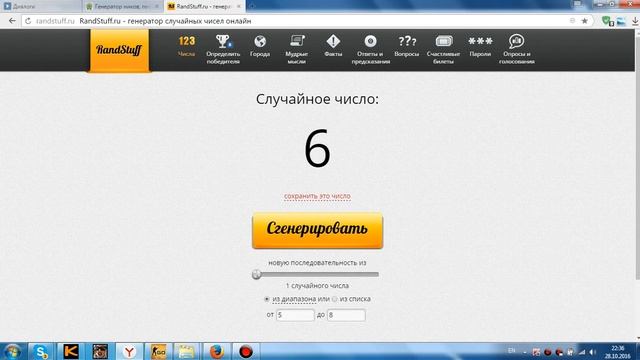
Task: Reload the page with refresh icon
Action: [x=28, y=21]
